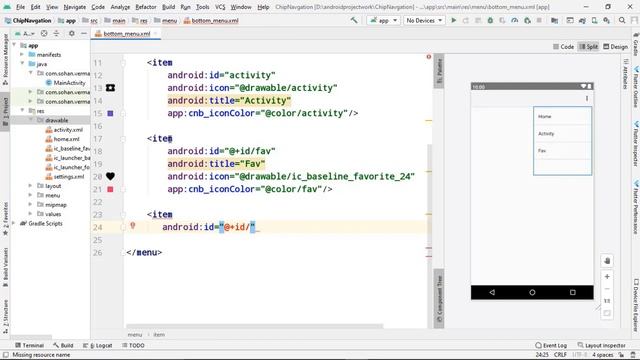The width and height of the screenshot is (640, 360).
Task: Open the AVD Manager icon
Action: click(595, 20)
